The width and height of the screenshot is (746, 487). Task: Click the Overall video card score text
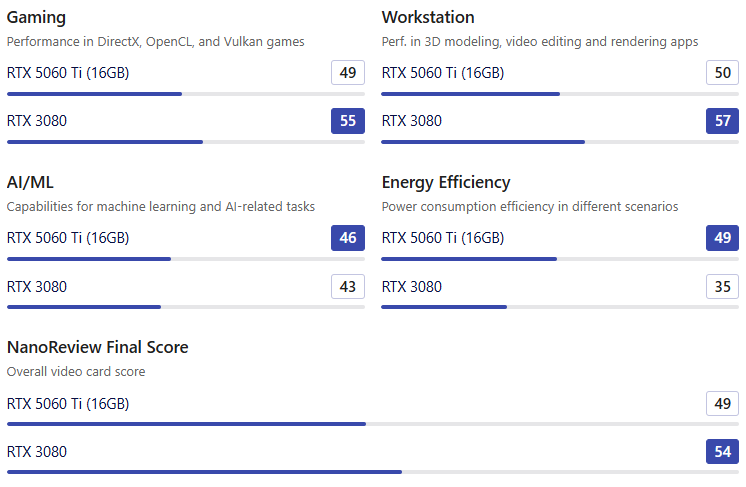[x=76, y=371]
